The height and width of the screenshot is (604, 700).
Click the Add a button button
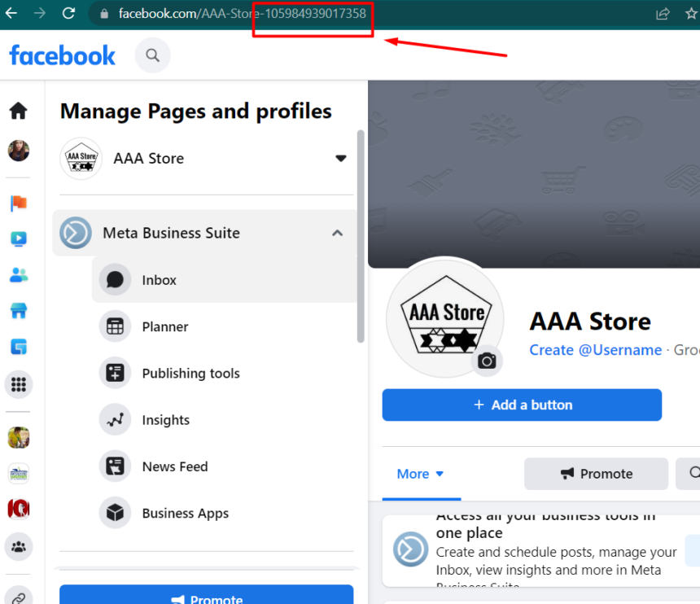522,405
